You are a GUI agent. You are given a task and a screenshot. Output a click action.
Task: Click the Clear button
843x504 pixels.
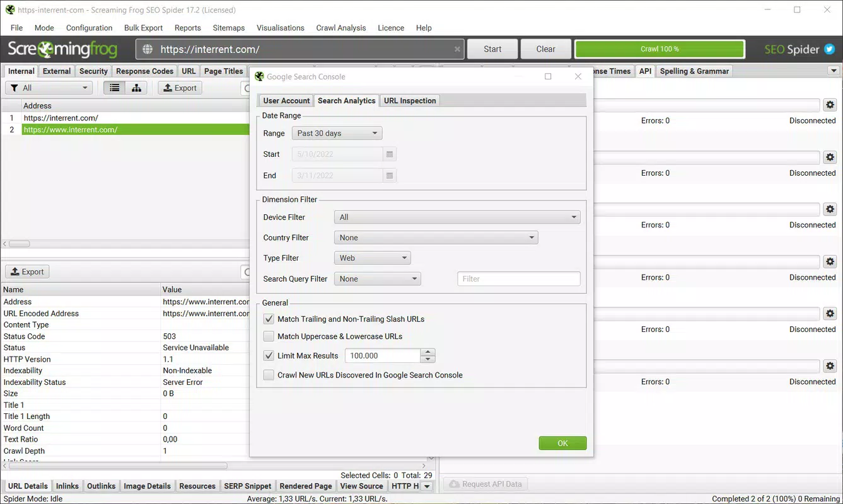[546, 49]
